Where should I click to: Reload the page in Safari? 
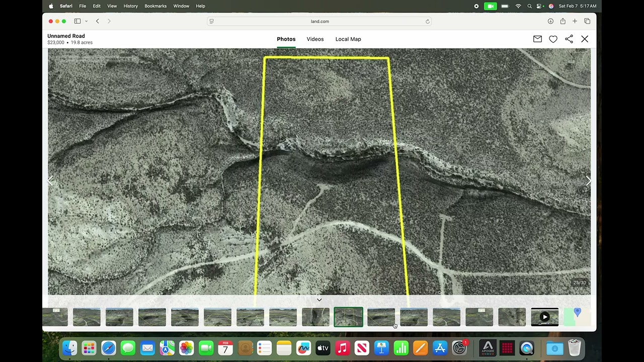(x=428, y=21)
